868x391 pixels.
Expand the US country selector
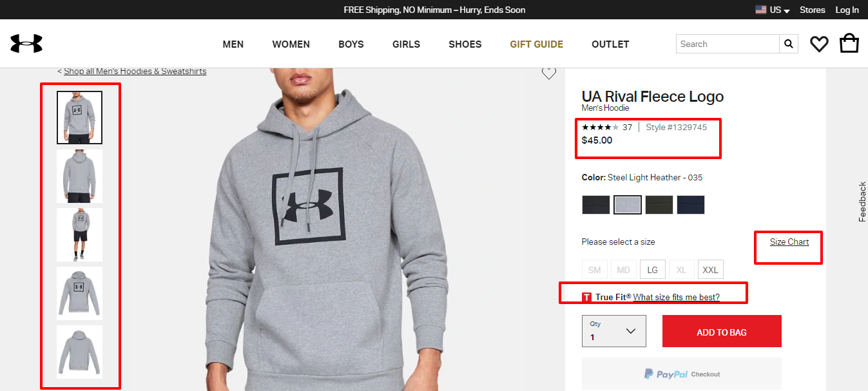coord(774,10)
